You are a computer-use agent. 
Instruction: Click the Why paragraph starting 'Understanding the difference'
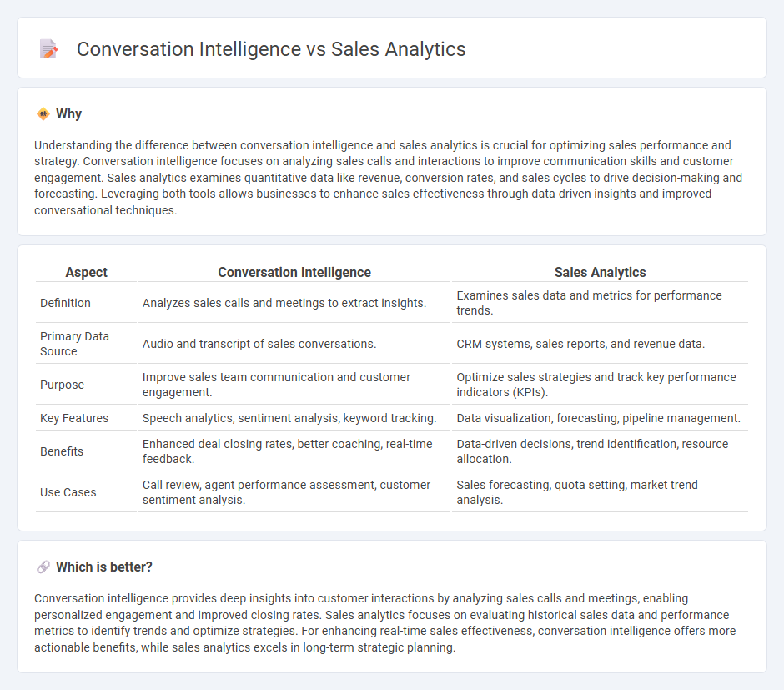[x=388, y=178]
